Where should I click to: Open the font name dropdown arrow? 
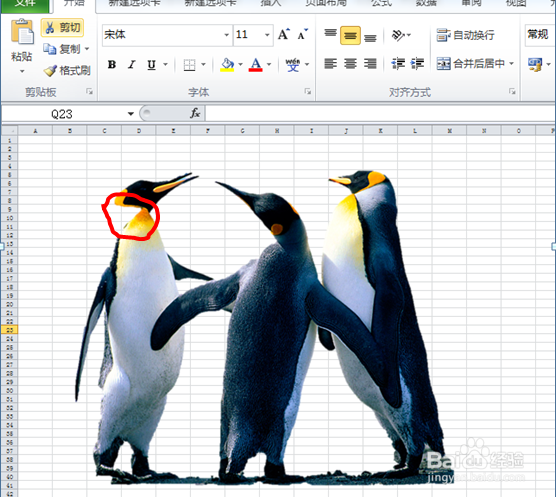[x=227, y=35]
